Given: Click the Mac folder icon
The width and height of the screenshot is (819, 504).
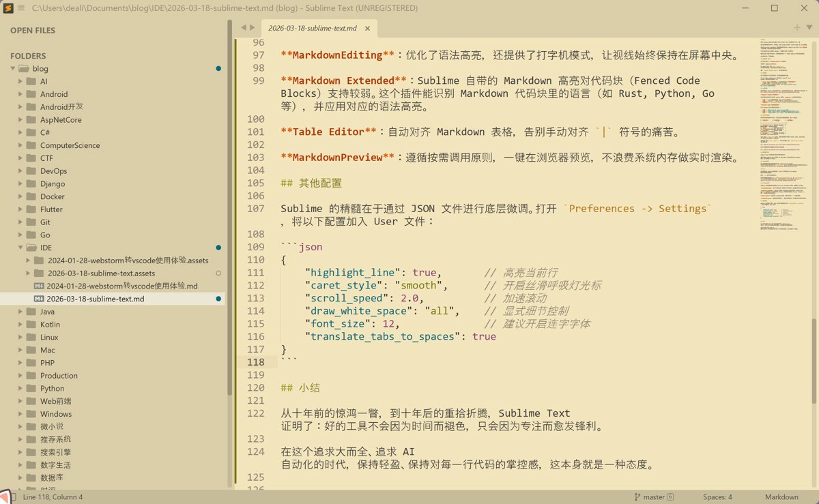Looking at the screenshot, I should click(31, 350).
